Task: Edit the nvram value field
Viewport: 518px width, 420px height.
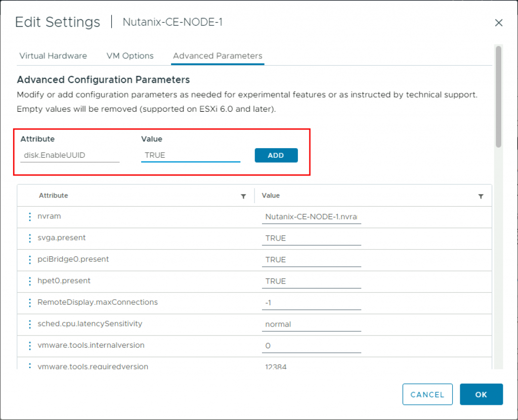Action: pos(311,217)
